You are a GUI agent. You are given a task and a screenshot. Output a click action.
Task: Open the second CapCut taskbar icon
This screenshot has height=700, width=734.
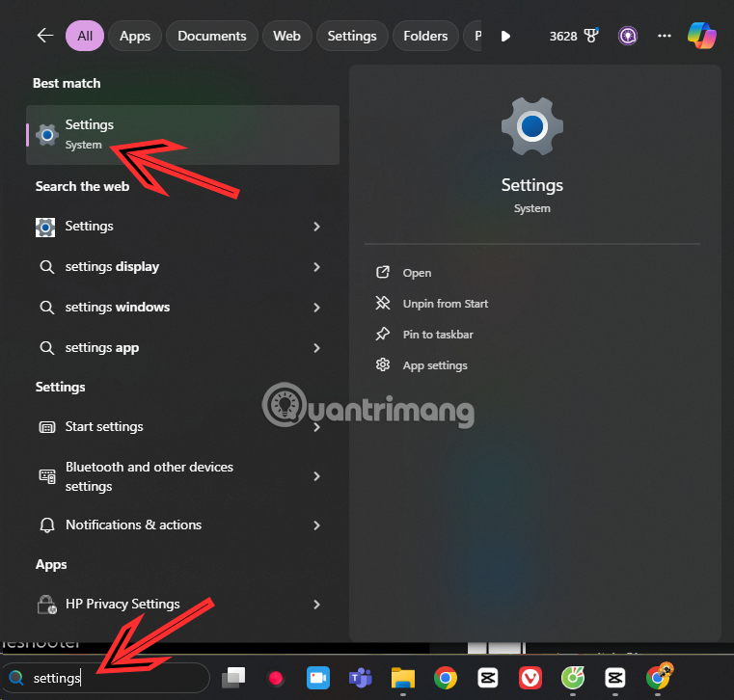[x=615, y=678]
